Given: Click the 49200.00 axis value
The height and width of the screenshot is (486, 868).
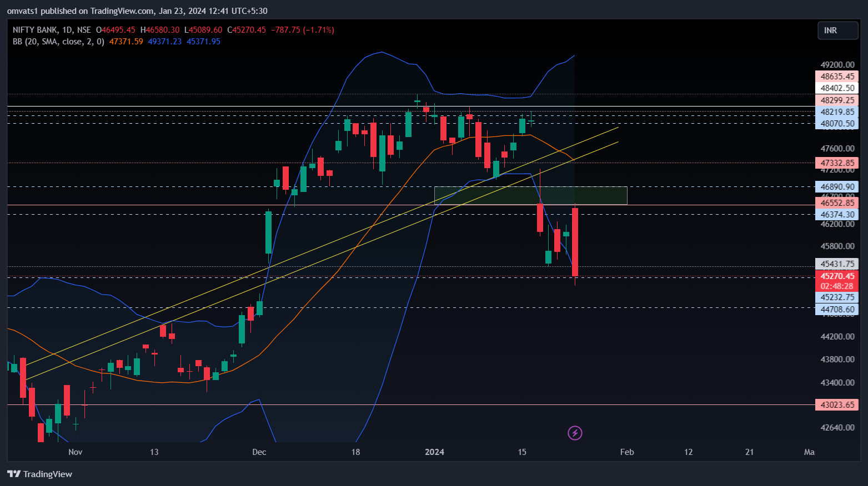Looking at the screenshot, I should point(837,65).
